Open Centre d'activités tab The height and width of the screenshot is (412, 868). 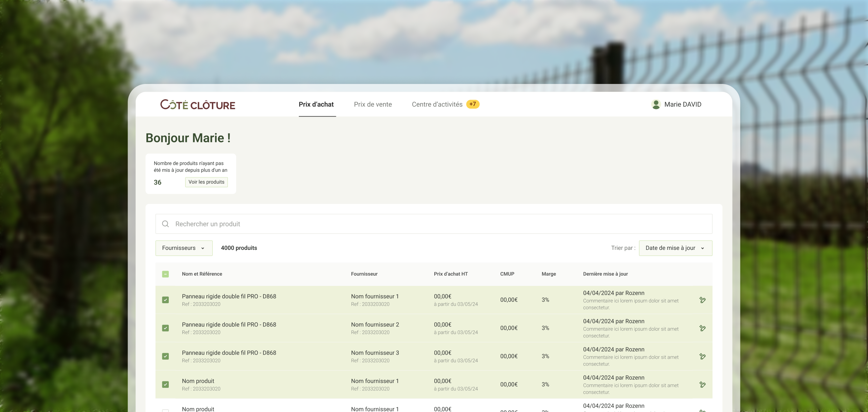coord(437,104)
